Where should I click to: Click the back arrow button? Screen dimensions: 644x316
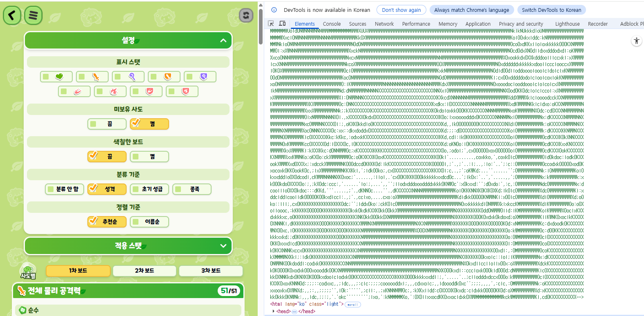pyautogui.click(x=12, y=15)
